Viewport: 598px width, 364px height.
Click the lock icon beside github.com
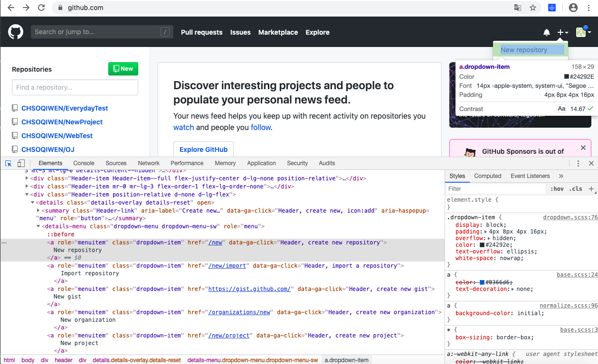point(60,8)
